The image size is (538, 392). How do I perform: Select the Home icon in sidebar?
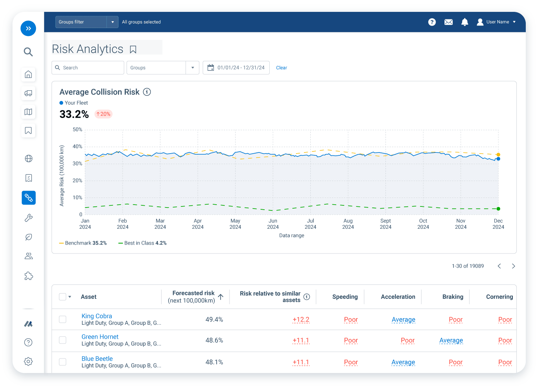click(28, 74)
